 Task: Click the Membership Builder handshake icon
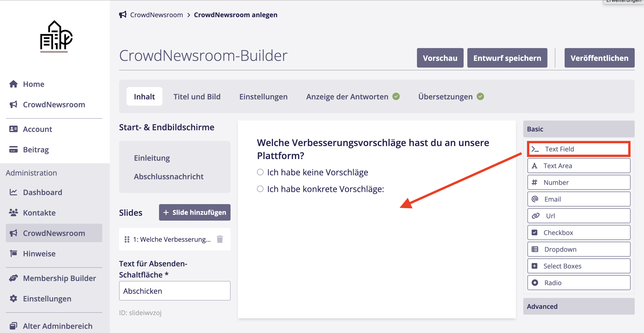(x=13, y=278)
